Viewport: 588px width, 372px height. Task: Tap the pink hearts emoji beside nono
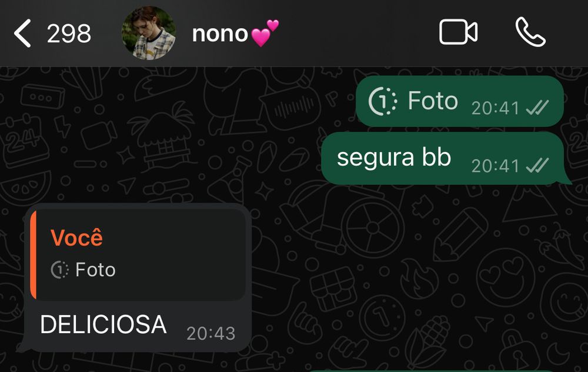click(265, 33)
